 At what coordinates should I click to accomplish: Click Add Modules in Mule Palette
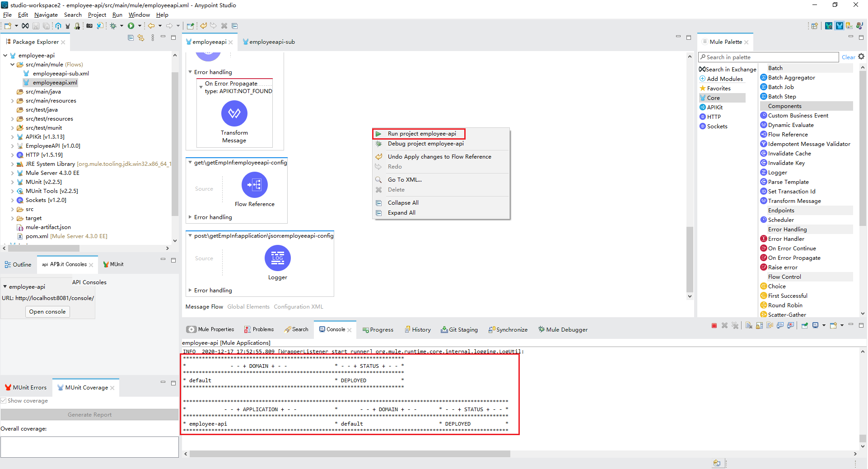click(x=721, y=79)
